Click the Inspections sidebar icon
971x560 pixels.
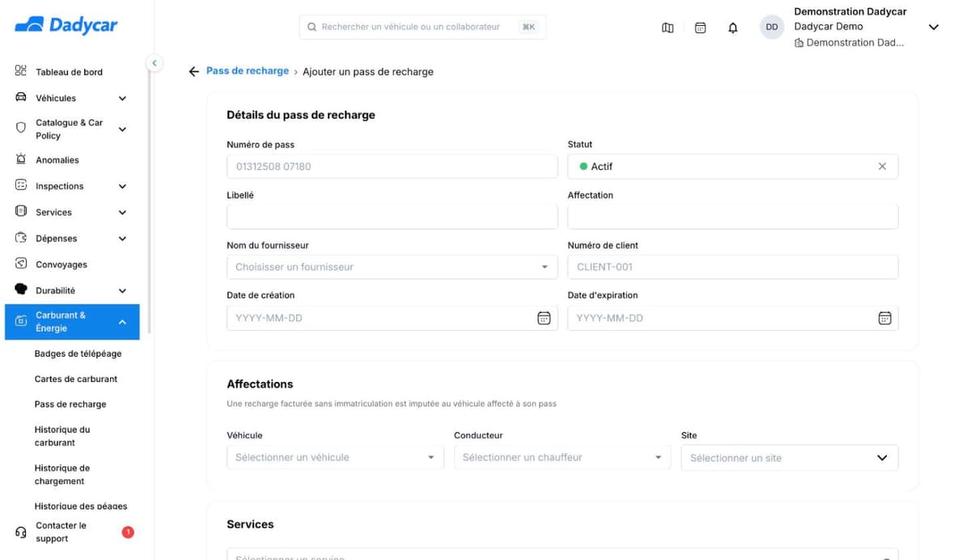tap(21, 185)
